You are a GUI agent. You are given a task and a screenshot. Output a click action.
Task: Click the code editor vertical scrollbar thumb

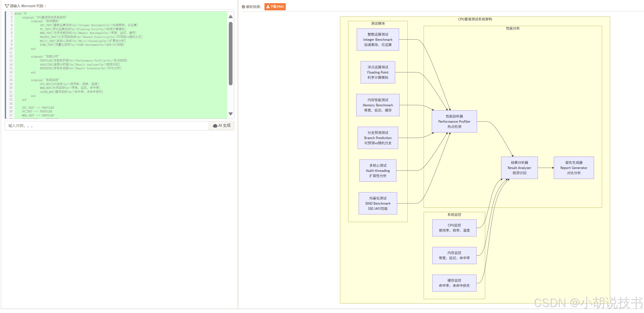pos(230,53)
